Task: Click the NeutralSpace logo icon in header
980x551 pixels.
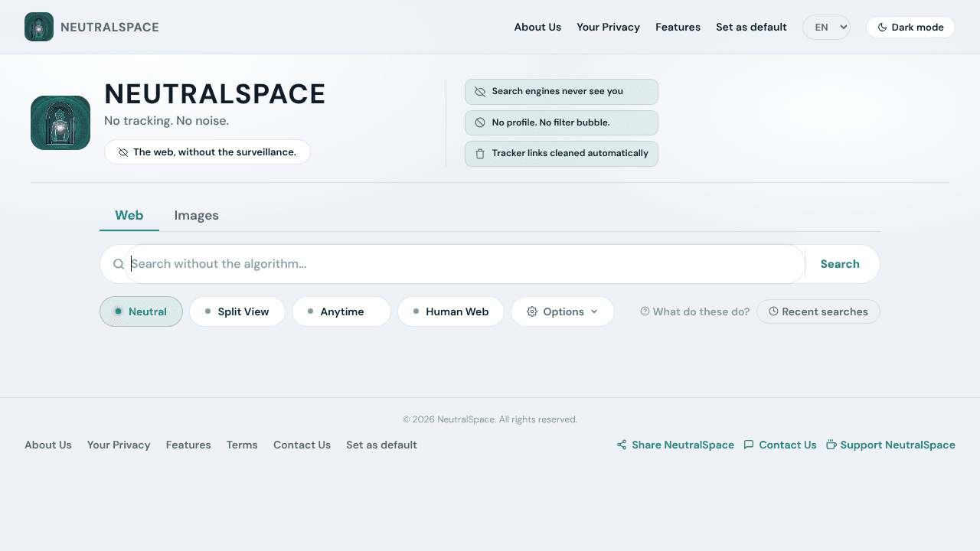Action: pyautogui.click(x=39, y=27)
